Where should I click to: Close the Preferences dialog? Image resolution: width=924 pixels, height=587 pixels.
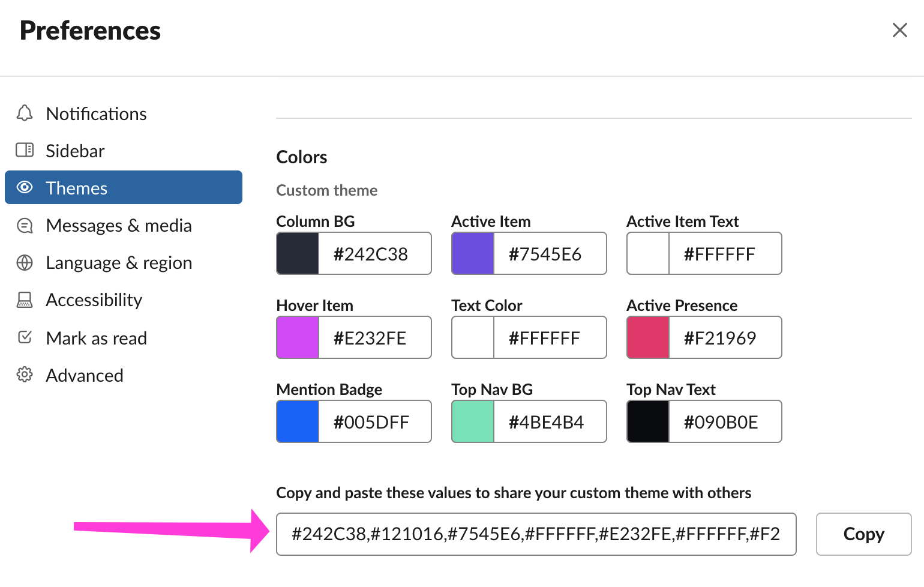coord(899,30)
